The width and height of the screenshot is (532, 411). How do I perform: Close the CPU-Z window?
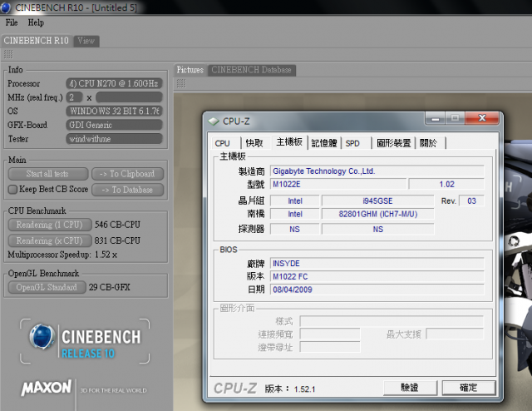482,118
